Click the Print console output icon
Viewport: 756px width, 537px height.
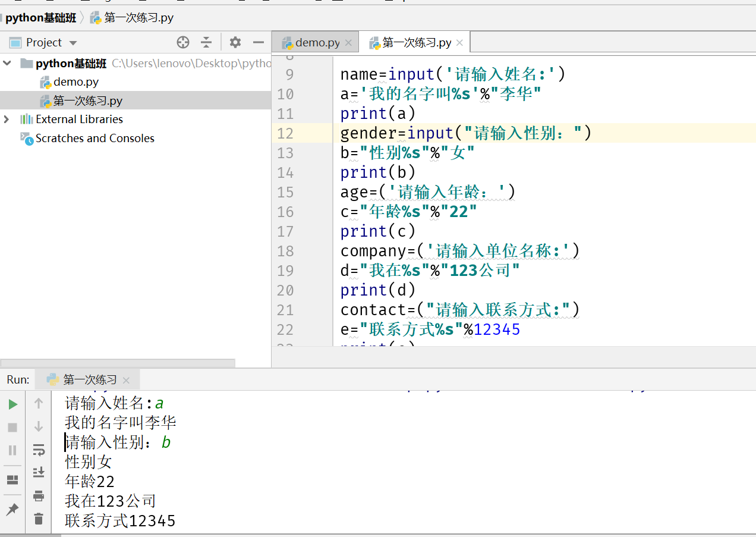39,495
